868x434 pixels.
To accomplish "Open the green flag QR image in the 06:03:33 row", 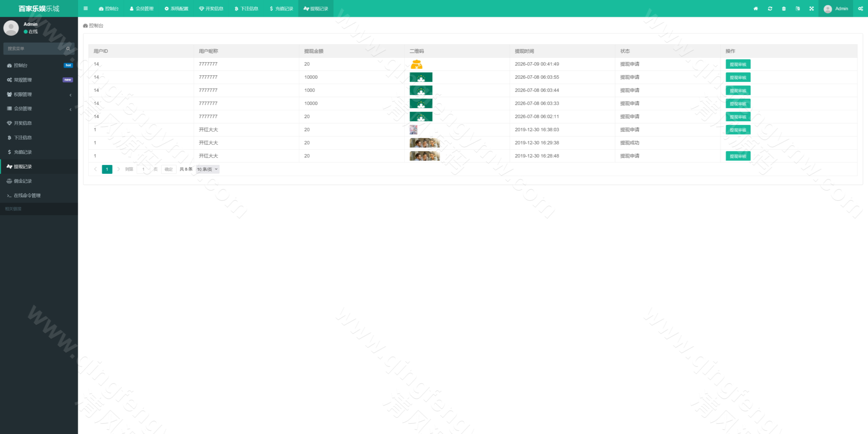I will [421, 103].
